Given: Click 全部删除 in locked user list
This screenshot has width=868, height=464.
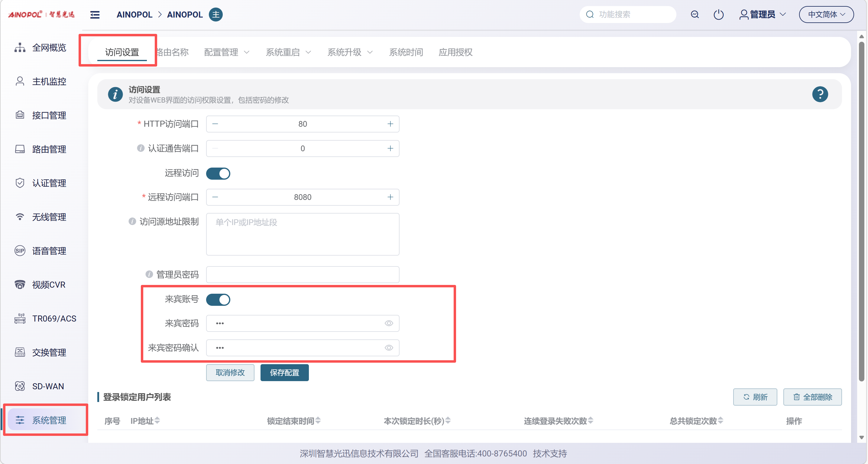Looking at the screenshot, I should tap(812, 397).
